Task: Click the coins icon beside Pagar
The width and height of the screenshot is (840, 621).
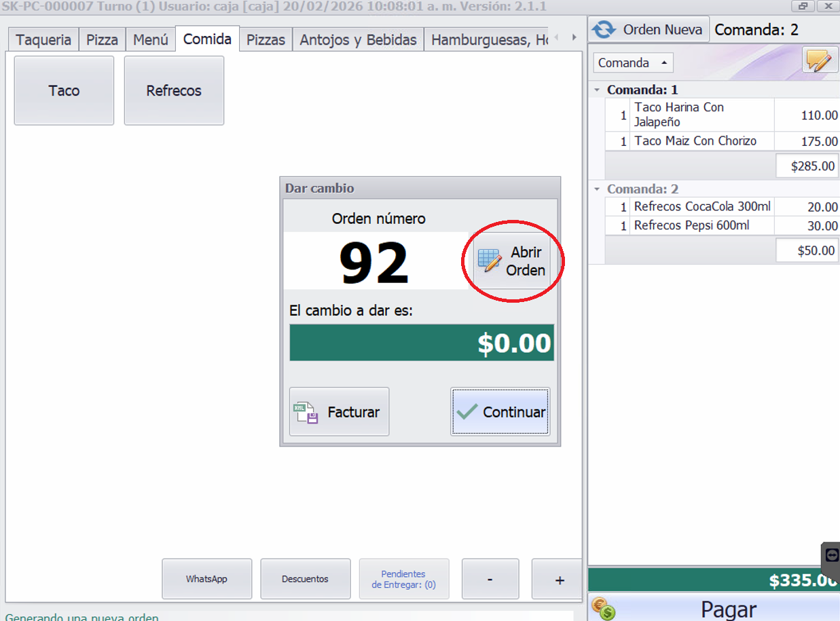Action: point(602,608)
